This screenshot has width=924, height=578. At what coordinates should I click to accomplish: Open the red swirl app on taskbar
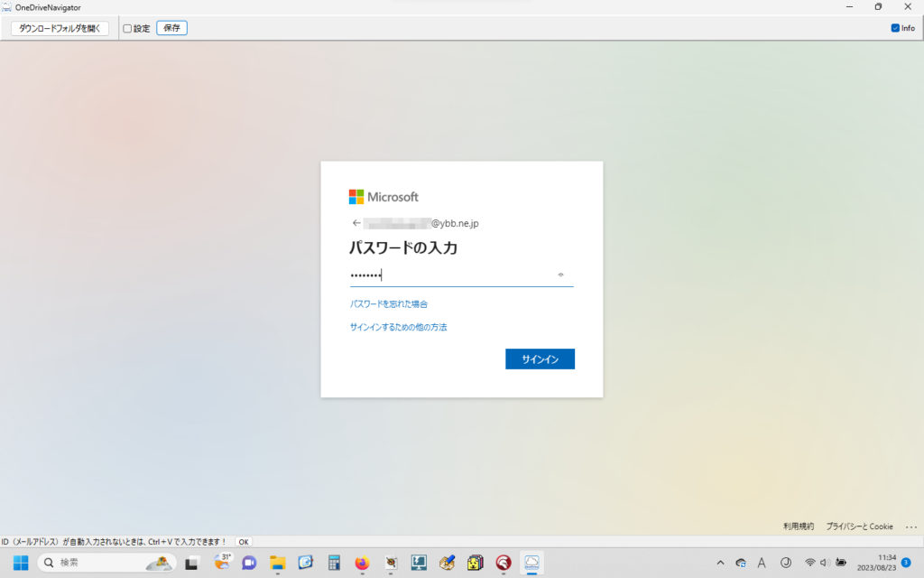point(504,564)
